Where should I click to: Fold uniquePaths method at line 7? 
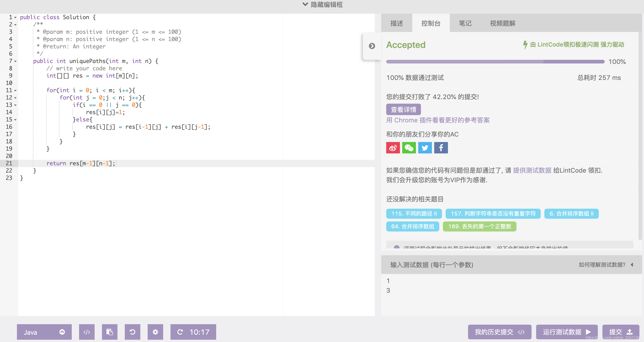16,61
